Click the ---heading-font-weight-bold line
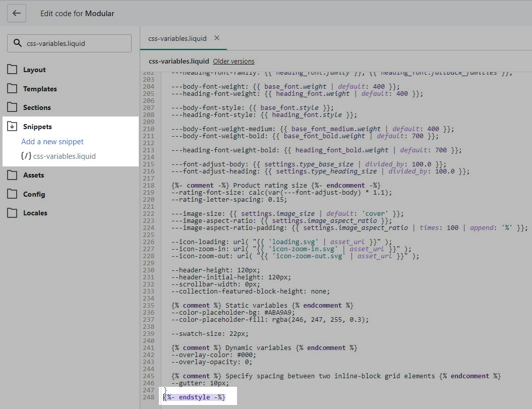This screenshot has height=409, width=532. [317, 150]
